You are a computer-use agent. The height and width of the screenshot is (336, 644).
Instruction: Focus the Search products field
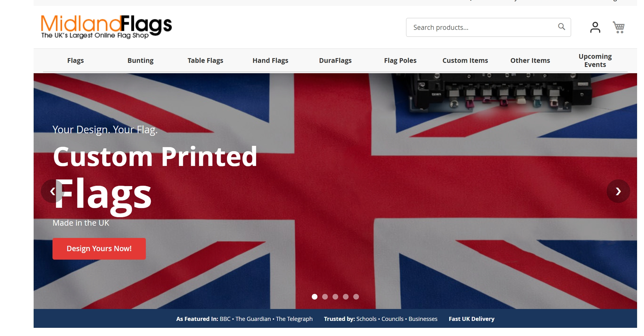(x=488, y=27)
